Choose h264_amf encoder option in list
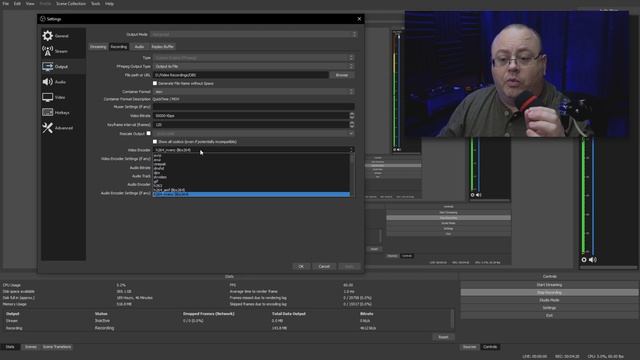The image size is (640, 360). pos(251,190)
